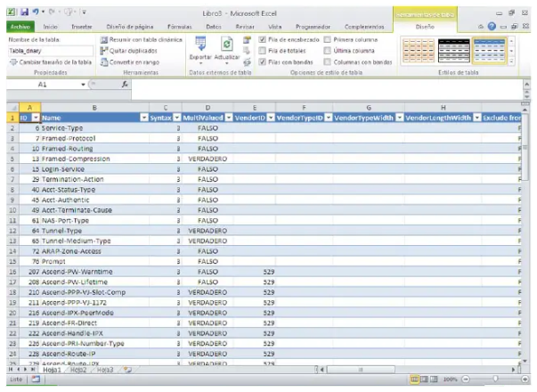The width and height of the screenshot is (537, 392).
Task: Enable Fila de totales checkbox
Action: (262, 51)
